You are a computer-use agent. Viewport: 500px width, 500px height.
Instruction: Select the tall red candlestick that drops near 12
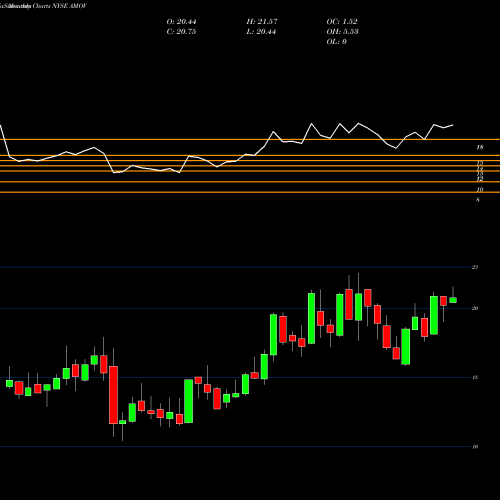coord(113,395)
